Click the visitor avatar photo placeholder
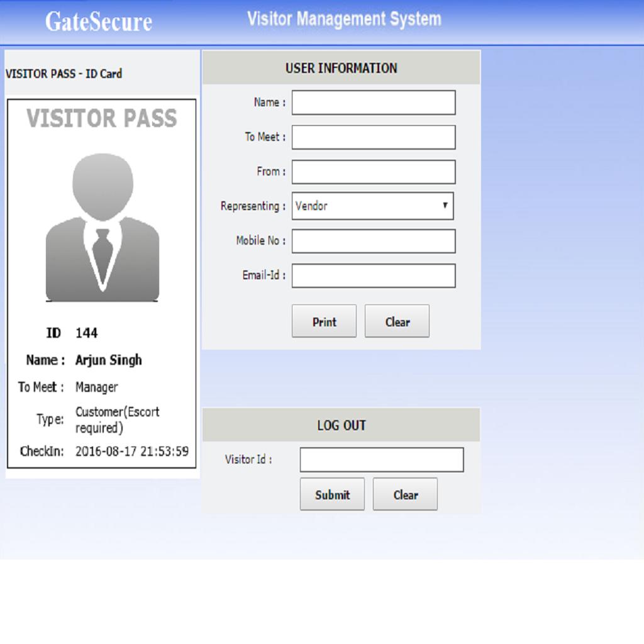The image size is (644, 644). pyautogui.click(x=103, y=228)
